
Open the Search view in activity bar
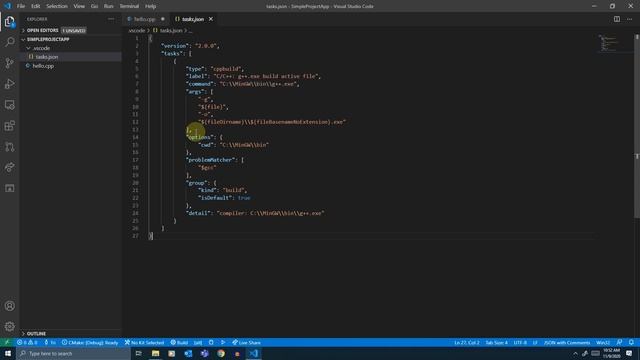coord(9,42)
